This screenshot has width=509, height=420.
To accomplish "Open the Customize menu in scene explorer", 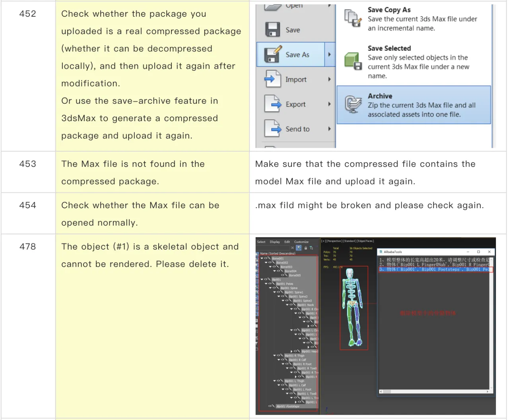I will coord(301,242).
